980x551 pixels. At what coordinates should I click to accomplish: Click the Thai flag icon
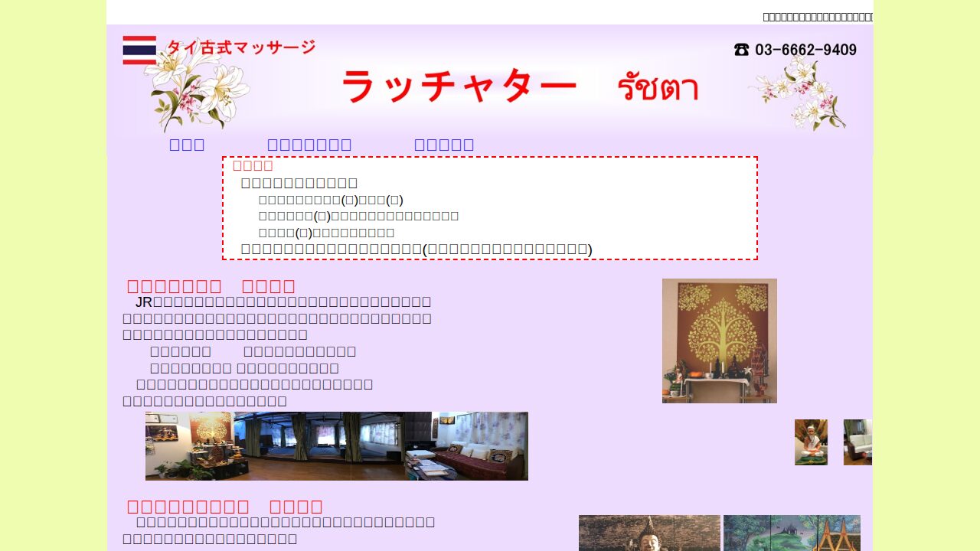[139, 51]
